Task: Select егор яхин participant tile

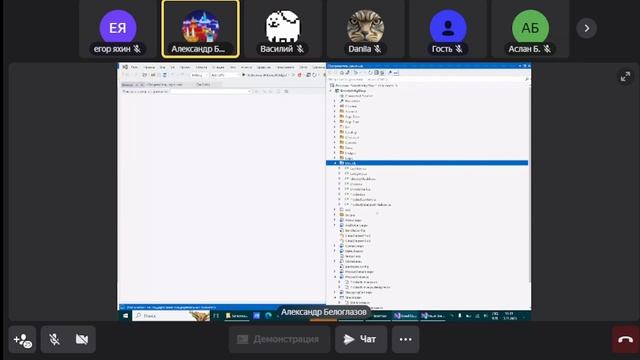Action: click(x=118, y=29)
